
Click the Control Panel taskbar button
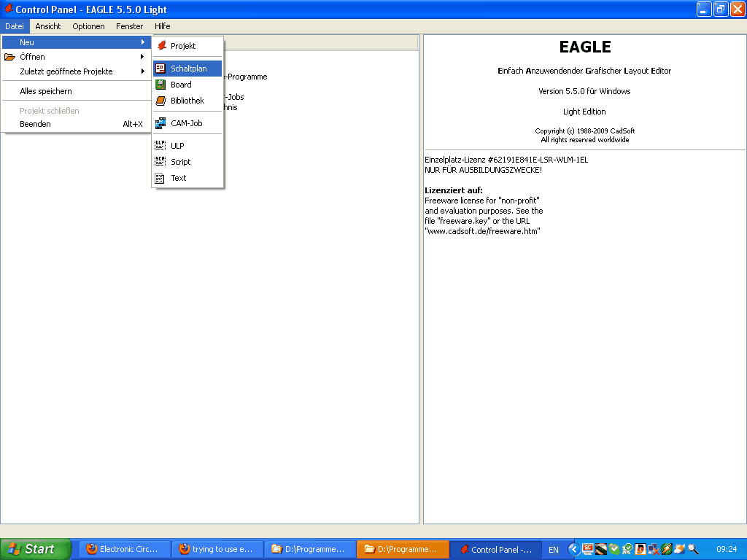(496, 550)
